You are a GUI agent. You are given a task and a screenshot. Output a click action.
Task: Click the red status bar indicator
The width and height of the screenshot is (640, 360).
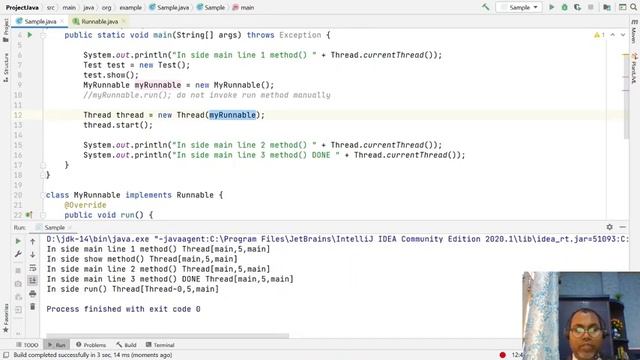[x=502, y=355]
